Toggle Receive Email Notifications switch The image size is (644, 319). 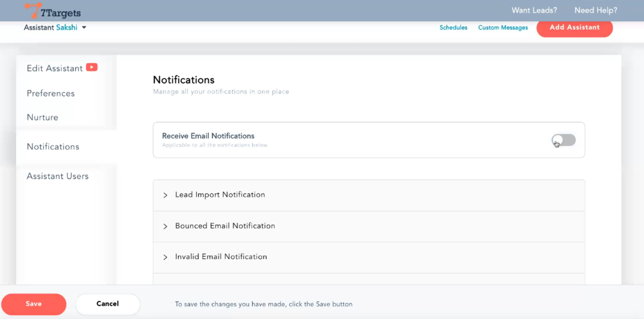tap(563, 140)
